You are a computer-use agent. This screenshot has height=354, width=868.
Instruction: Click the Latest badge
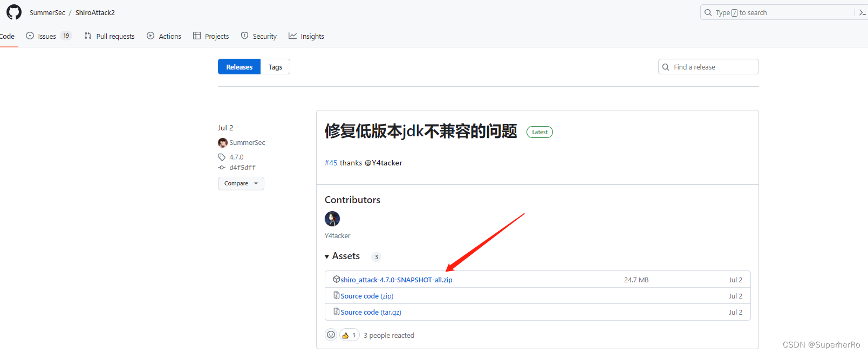pyautogui.click(x=539, y=132)
